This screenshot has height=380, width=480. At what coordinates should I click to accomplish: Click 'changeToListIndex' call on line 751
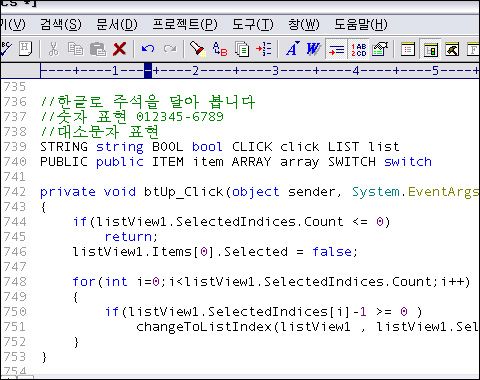point(204,327)
